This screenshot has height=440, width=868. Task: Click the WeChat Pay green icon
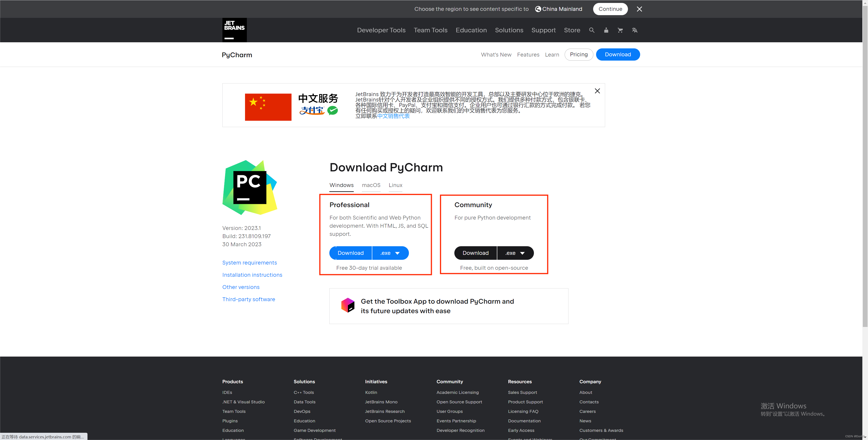(x=333, y=110)
